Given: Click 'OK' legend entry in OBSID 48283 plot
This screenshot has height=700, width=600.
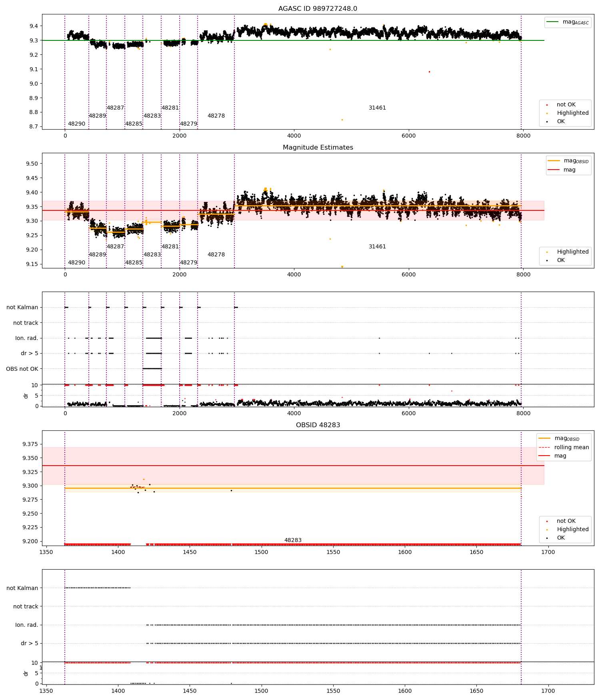Looking at the screenshot, I should pos(554,538).
